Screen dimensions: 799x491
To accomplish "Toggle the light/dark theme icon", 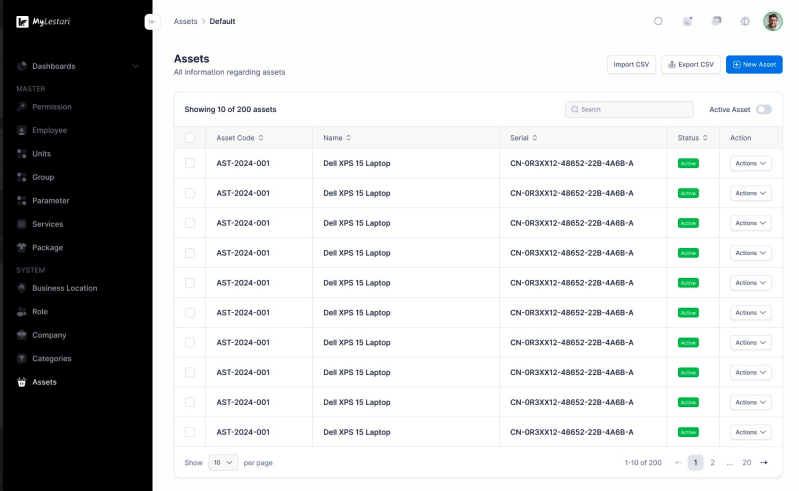I will pos(745,21).
